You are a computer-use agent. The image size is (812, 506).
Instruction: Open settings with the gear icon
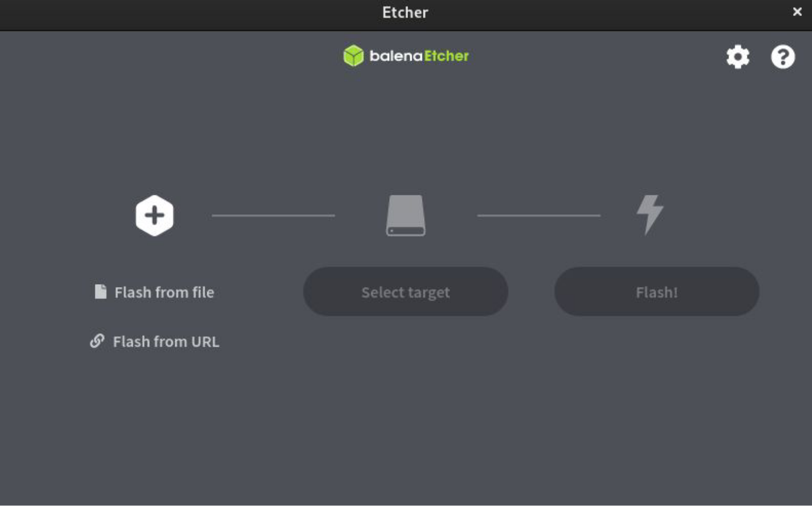(x=738, y=57)
